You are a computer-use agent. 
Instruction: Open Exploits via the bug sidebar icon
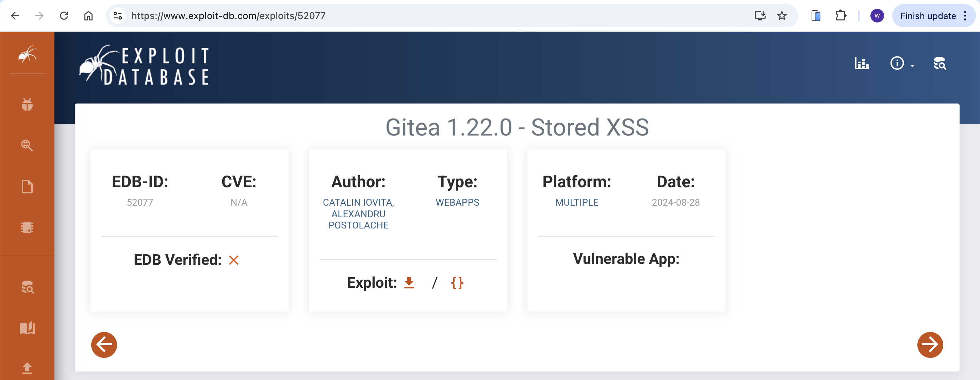pyautogui.click(x=27, y=104)
